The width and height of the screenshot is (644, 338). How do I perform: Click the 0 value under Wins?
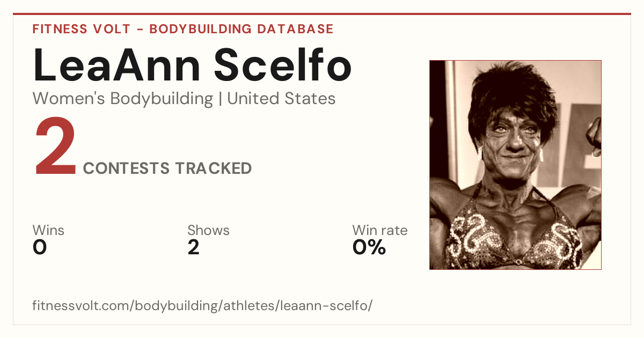click(x=40, y=247)
